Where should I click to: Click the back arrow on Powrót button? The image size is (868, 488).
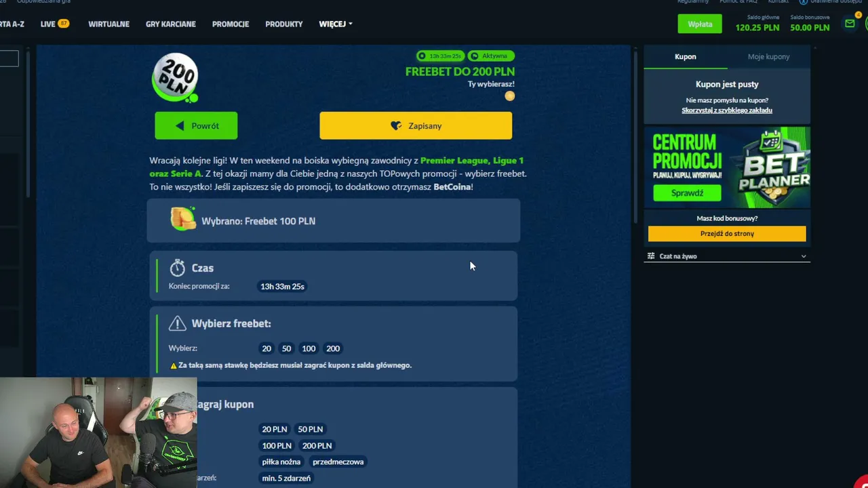coord(180,126)
